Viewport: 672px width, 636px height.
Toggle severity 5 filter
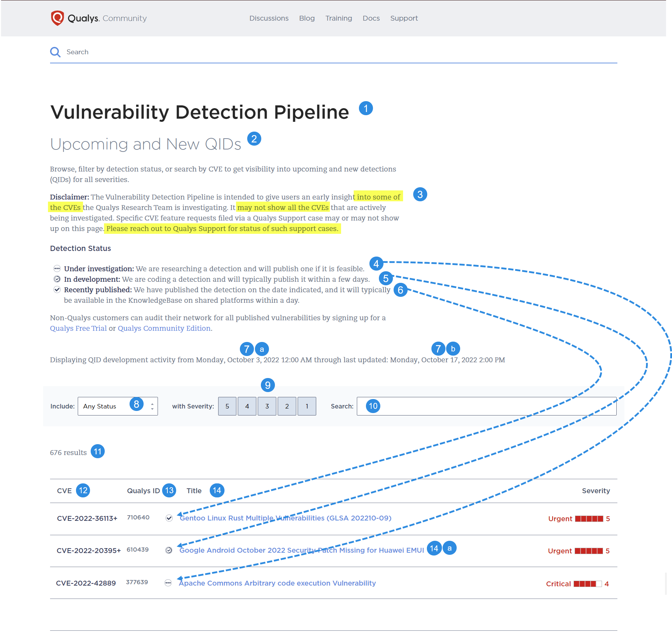[227, 406]
